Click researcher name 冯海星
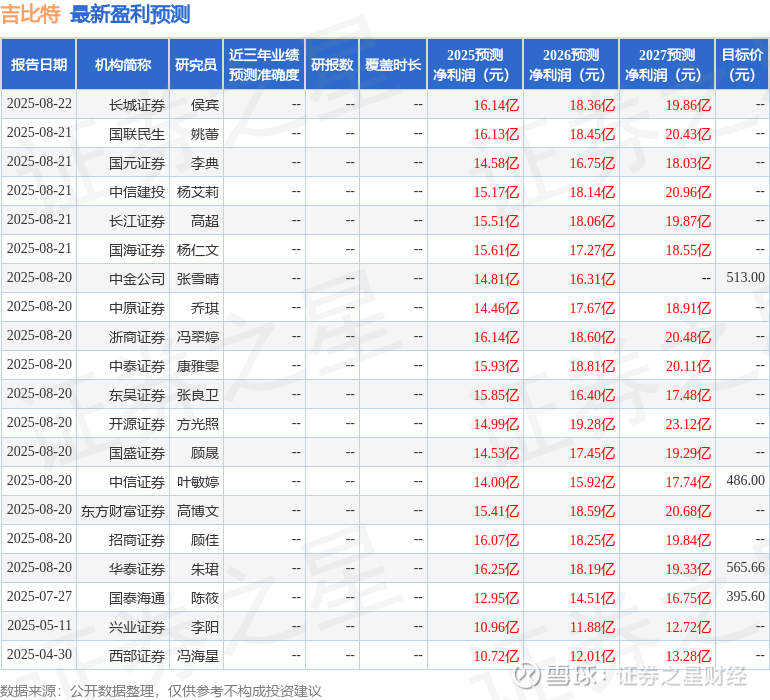This screenshot has width=770, height=700. tap(198, 656)
